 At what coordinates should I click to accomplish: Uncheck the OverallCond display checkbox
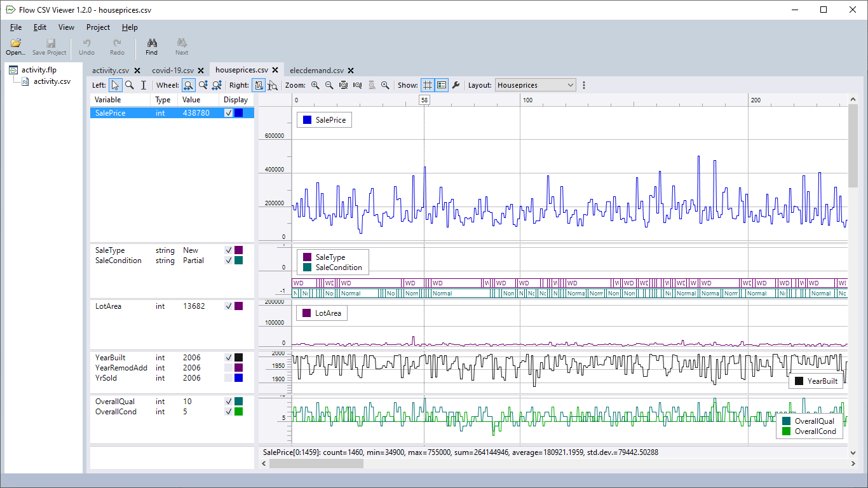229,412
